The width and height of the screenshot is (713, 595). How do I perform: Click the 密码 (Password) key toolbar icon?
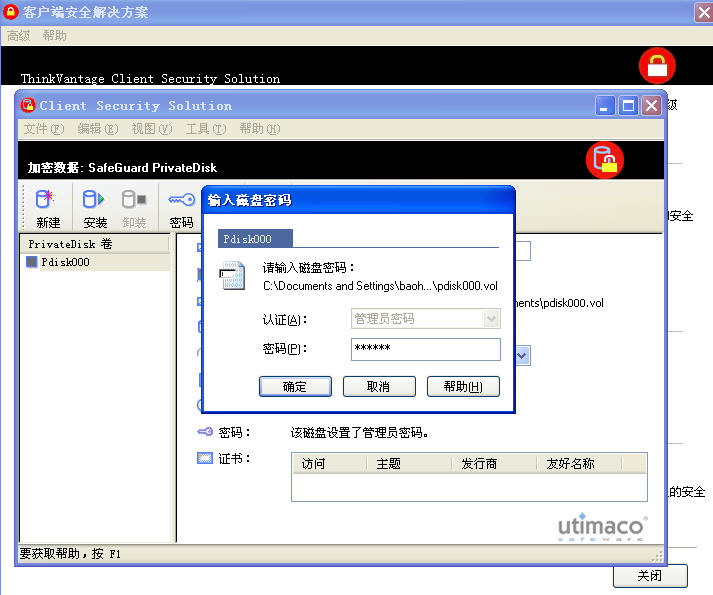[x=181, y=200]
